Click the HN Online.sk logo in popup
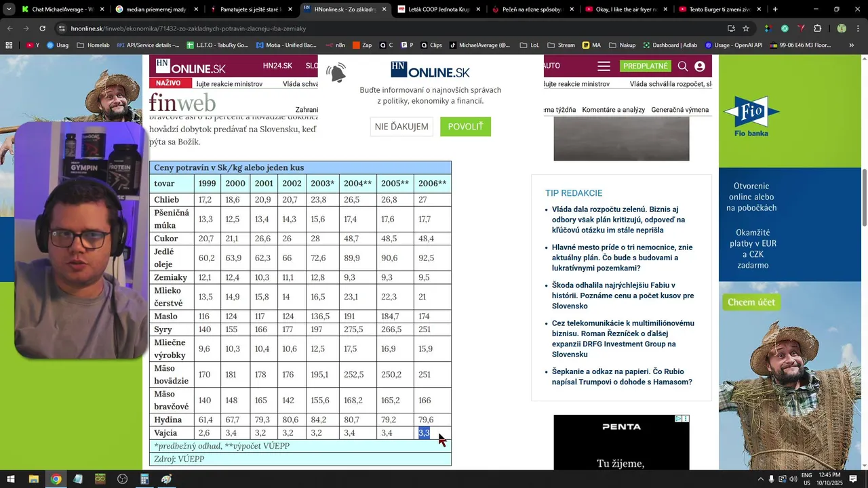Screen dimensions: 868x488 pyautogui.click(x=431, y=70)
